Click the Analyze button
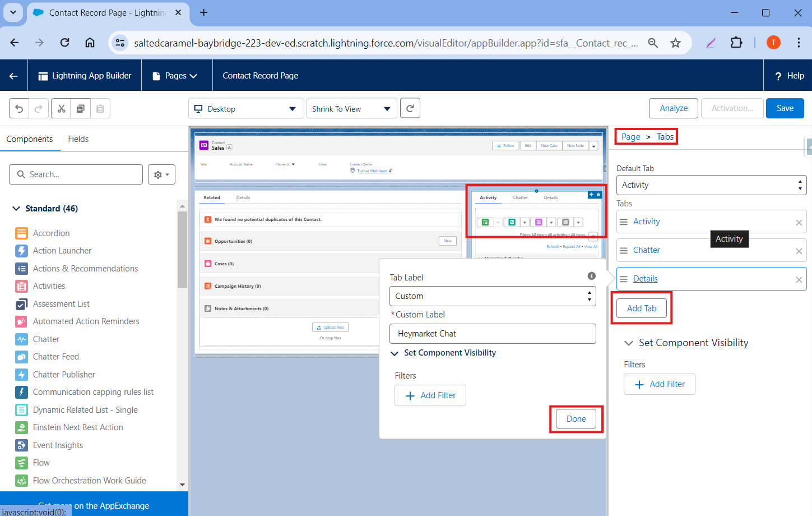The width and height of the screenshot is (812, 516). 674,108
